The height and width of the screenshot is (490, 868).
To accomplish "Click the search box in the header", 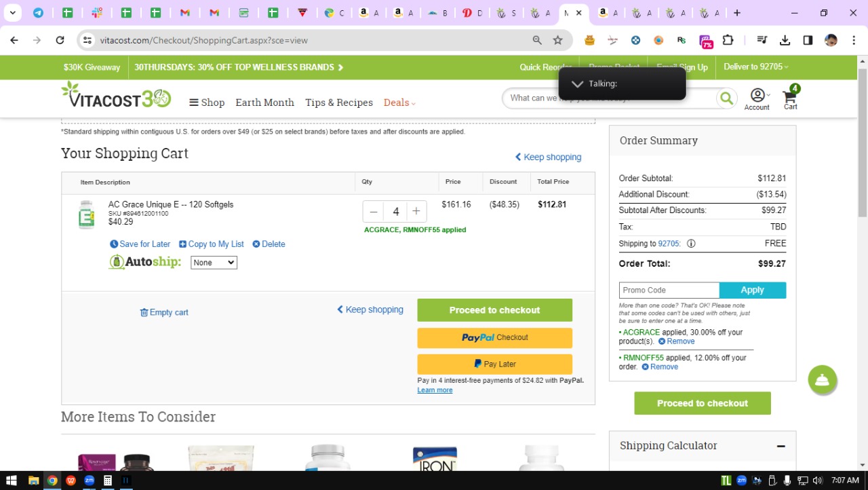I will coord(610,98).
